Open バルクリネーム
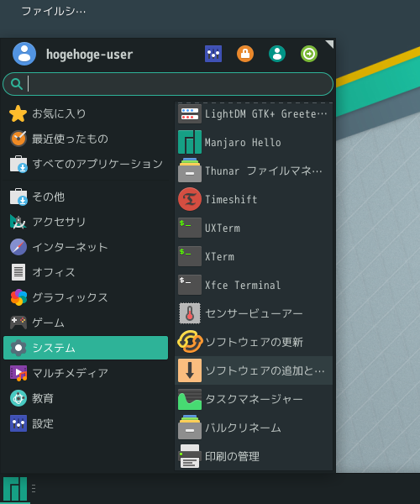This screenshot has height=504, width=420. tap(254, 428)
